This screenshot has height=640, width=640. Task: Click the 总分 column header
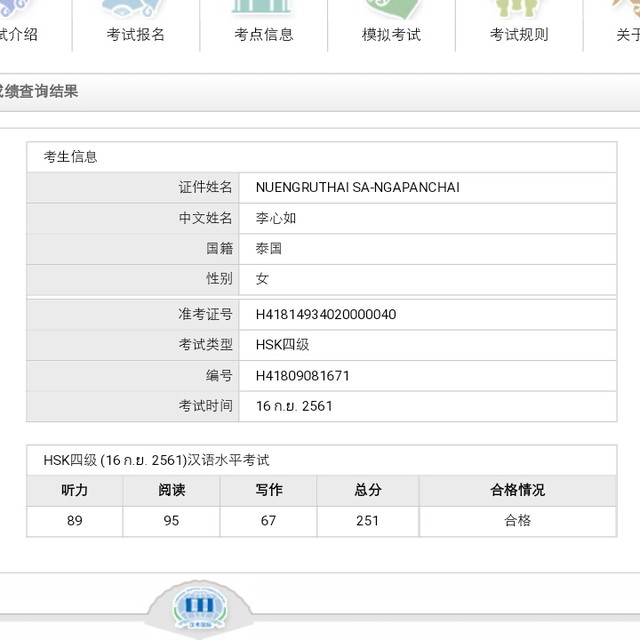(x=368, y=490)
